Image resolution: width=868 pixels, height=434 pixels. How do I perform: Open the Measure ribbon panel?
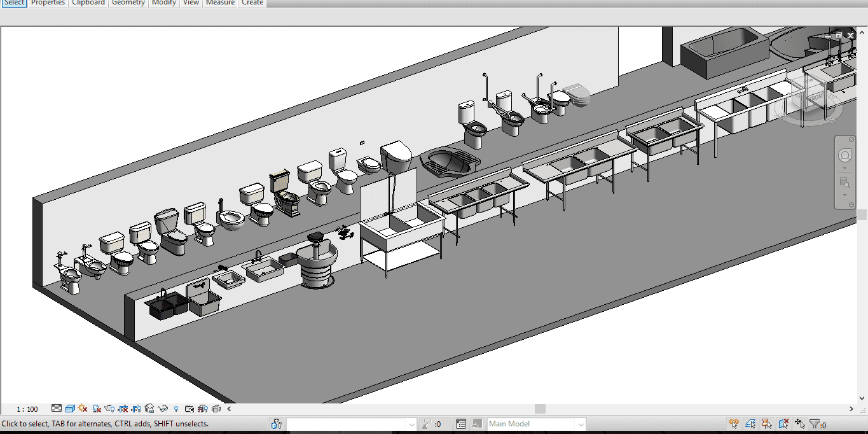pos(220,3)
